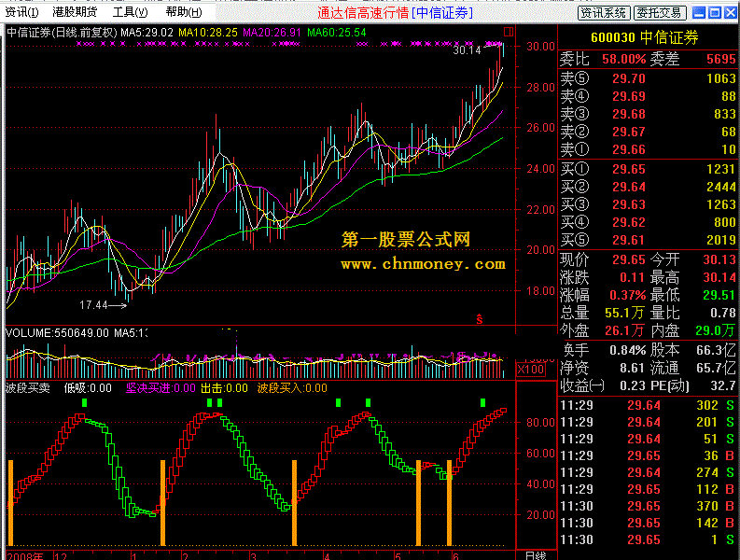Click the 委比 value 58.00%
The height and width of the screenshot is (560, 740).
pyautogui.click(x=624, y=60)
